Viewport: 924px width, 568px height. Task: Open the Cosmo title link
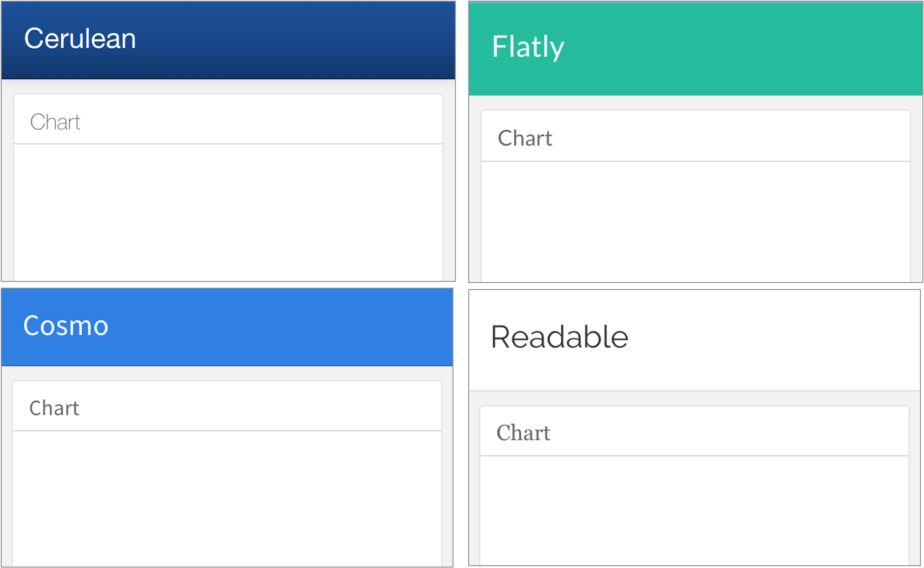(66, 326)
